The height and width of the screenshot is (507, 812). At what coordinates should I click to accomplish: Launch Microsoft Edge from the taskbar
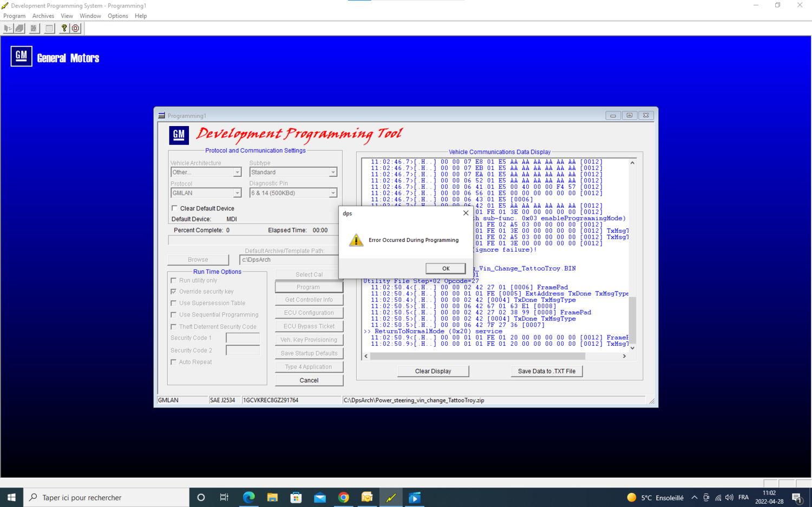click(x=248, y=497)
